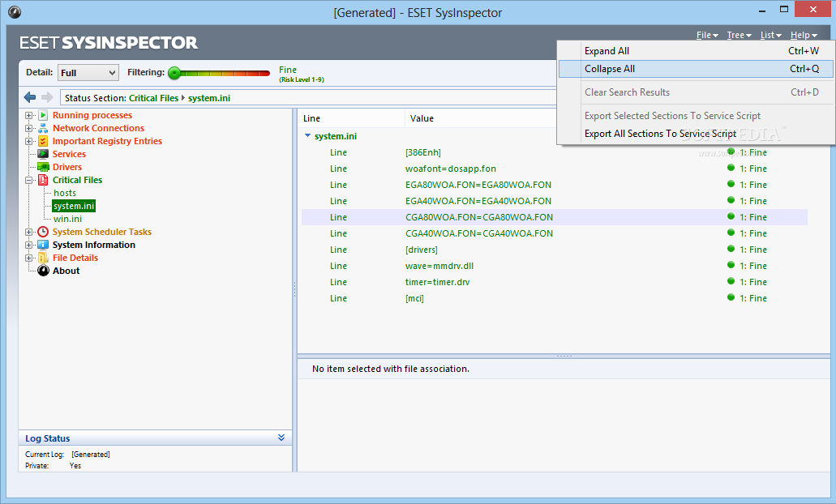Choose Expand All menu entry
Screen dimensions: 836x504
696,50
